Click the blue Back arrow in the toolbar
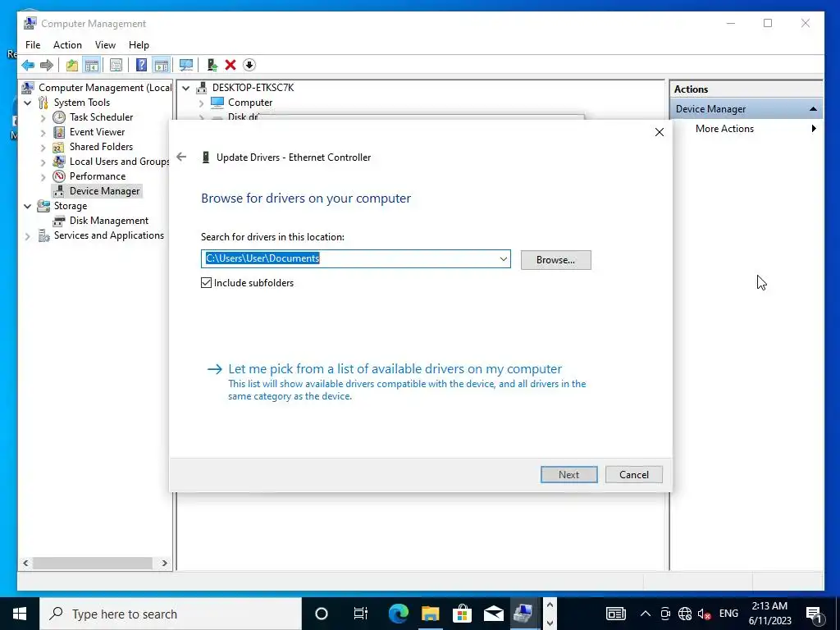Screen dimensions: 840x630 click(28, 66)
